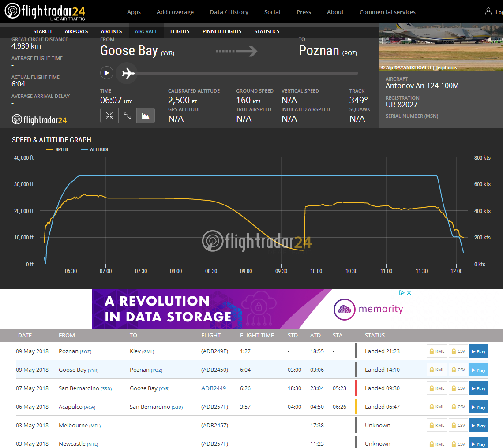Switch to the AIRLINES tab

click(x=111, y=31)
